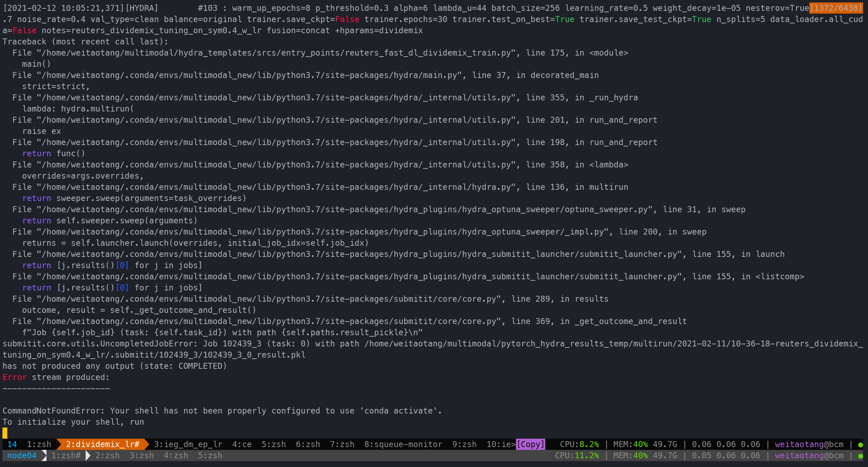Select nested window 1:zsh# on node04 bar
Viewport: 868px width, 467px height.
tap(66, 455)
